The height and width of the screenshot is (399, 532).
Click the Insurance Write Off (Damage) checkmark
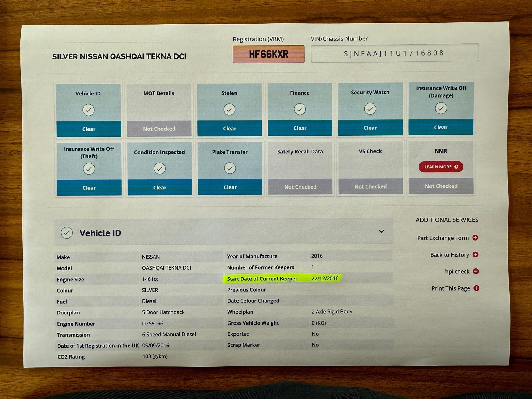[441, 108]
